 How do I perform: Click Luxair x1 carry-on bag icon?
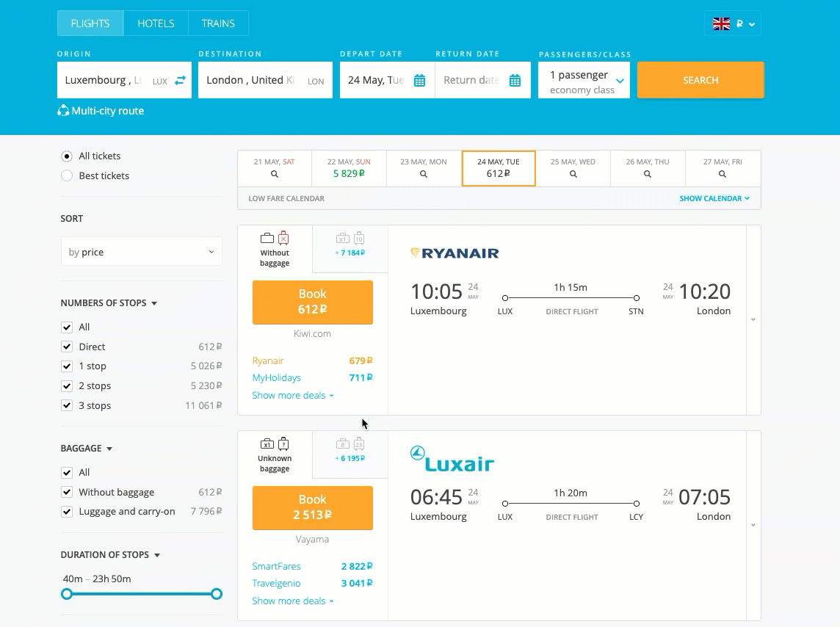point(267,444)
